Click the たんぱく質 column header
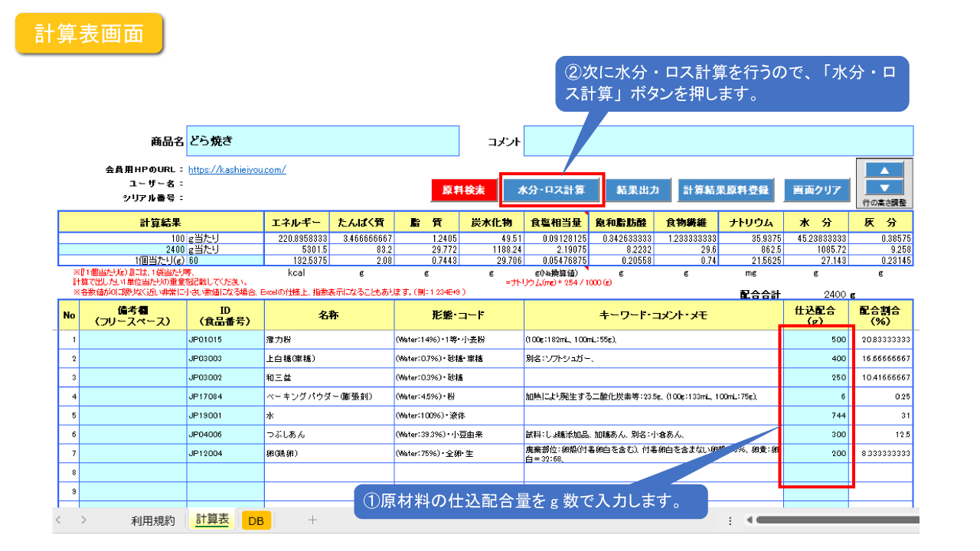Image resolution: width=980 pixels, height=551 pixels. [361, 222]
